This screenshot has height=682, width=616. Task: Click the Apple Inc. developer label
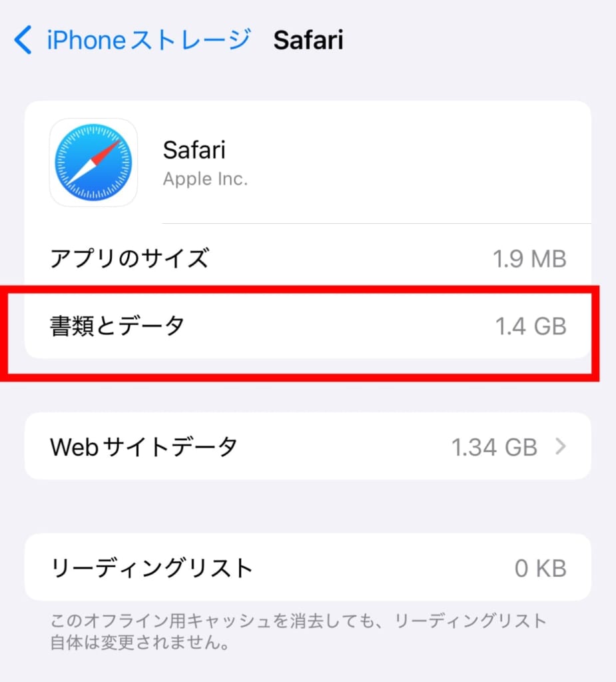(x=205, y=178)
